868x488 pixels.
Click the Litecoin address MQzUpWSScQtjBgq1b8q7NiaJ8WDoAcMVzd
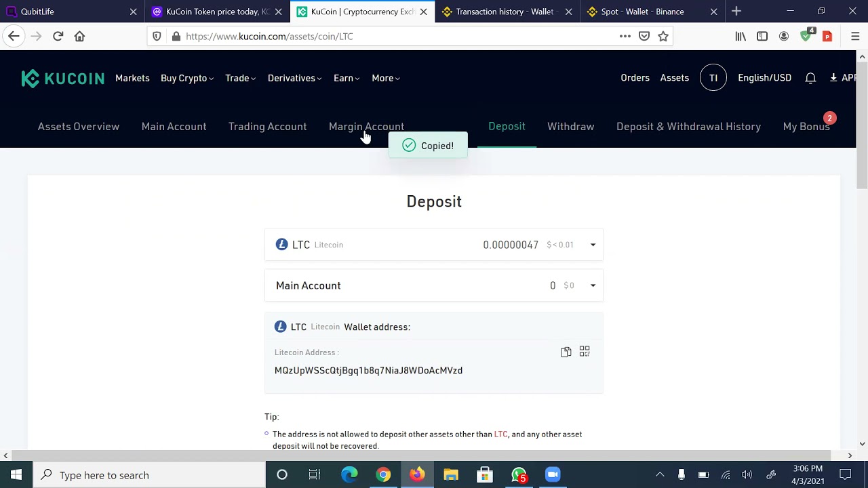[x=368, y=371]
